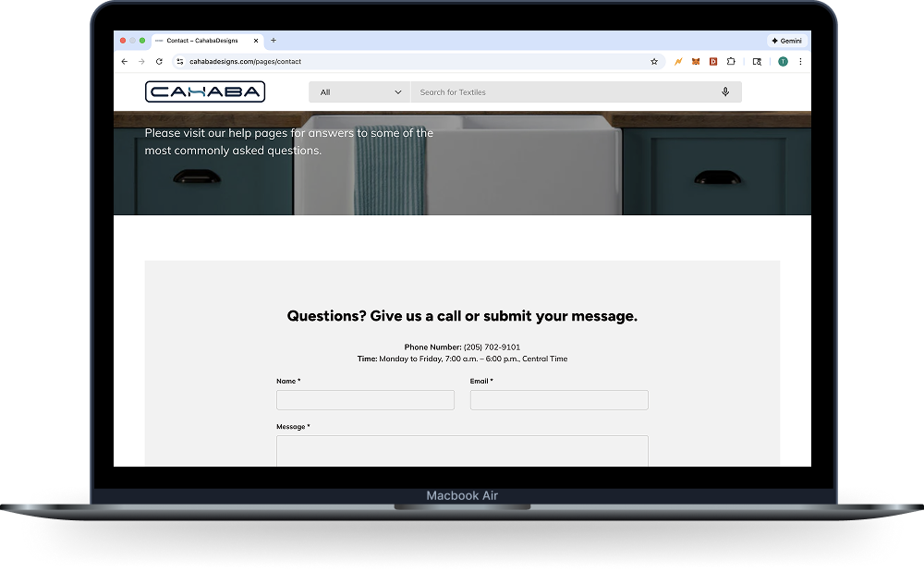Open the MetaMask fox extension
The width and height of the screenshot is (924, 572).
pyautogui.click(x=695, y=62)
